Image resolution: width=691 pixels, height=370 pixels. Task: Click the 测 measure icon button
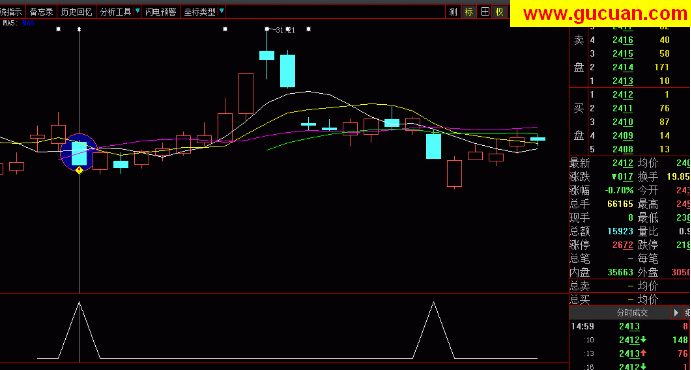[453, 12]
